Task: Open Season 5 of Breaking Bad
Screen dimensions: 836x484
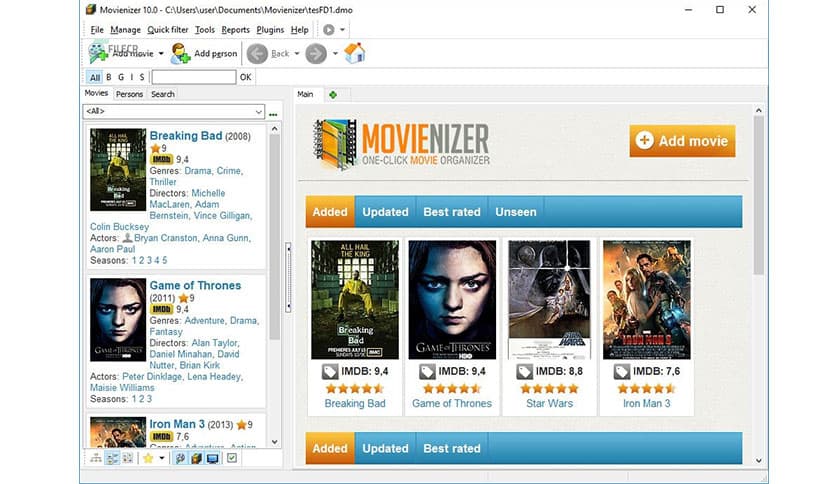Action: click(x=165, y=260)
